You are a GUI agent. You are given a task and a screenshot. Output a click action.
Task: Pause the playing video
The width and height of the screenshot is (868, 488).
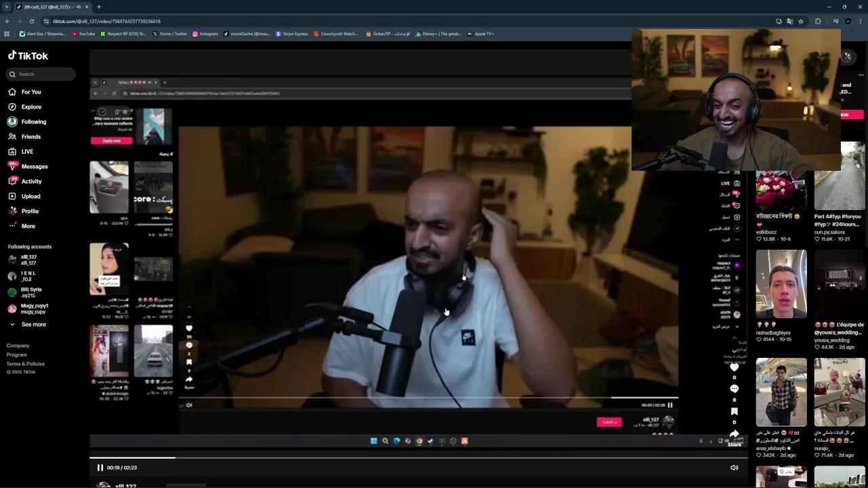point(100,467)
